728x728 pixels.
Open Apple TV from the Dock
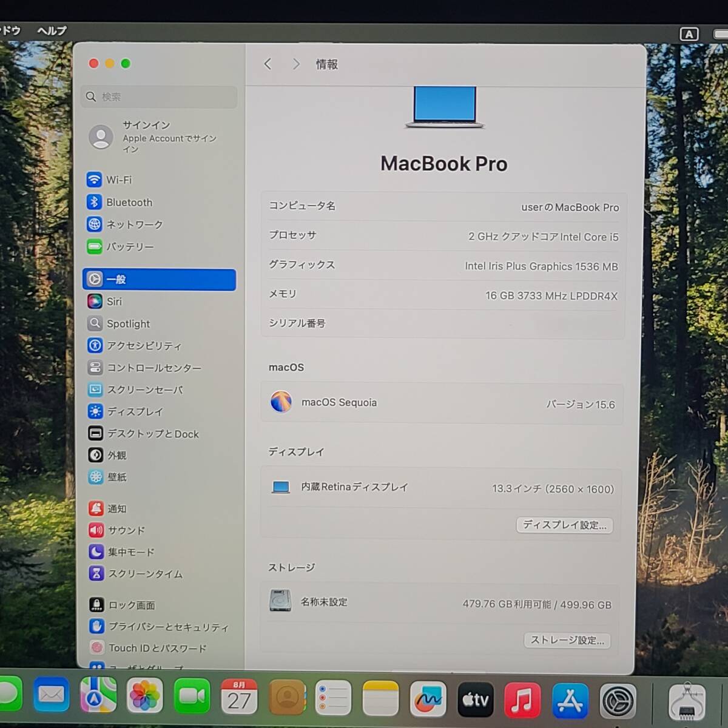pyautogui.click(x=475, y=700)
